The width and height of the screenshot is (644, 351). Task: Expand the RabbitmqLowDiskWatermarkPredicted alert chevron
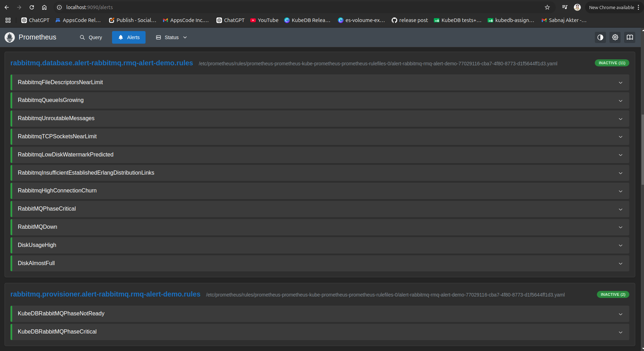[621, 155]
